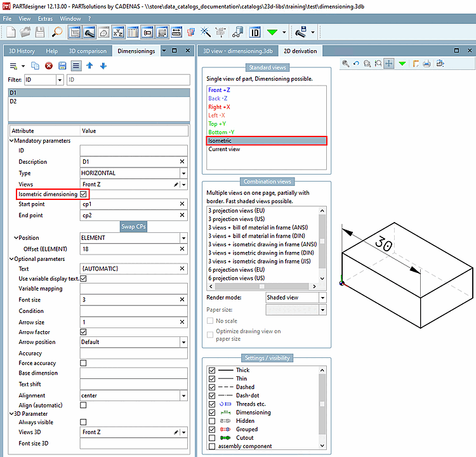Open the Type HORIZONTAL dropdown
The width and height of the screenshot is (476, 457).
[183, 173]
